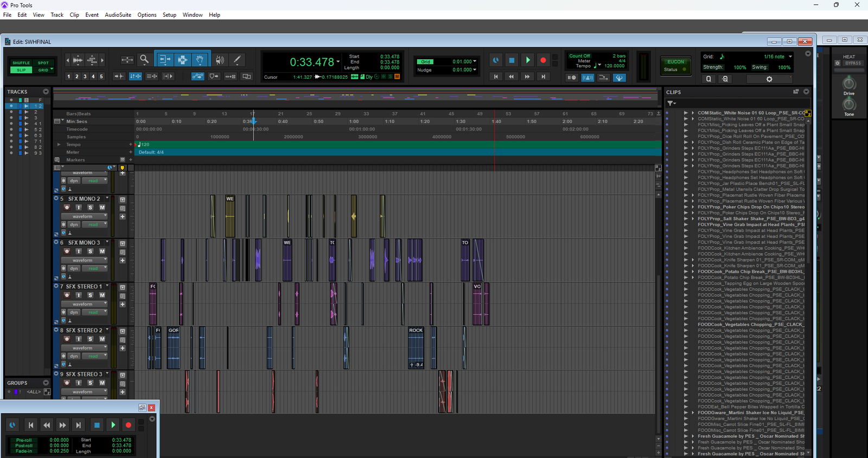
Task: Select the ROCK clip on SFX STEREO 2
Action: tap(416, 347)
